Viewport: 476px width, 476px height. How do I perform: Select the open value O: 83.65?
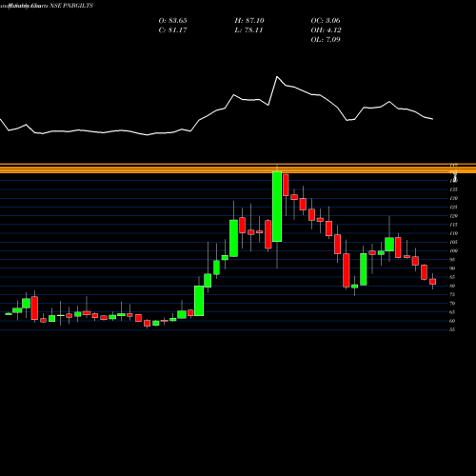click(x=172, y=21)
